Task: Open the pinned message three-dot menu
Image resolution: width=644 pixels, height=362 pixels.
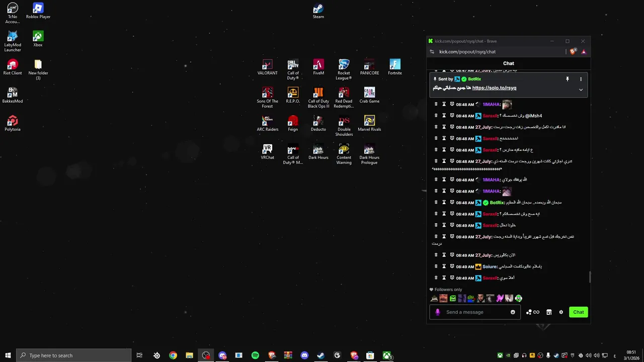Action: (x=581, y=79)
